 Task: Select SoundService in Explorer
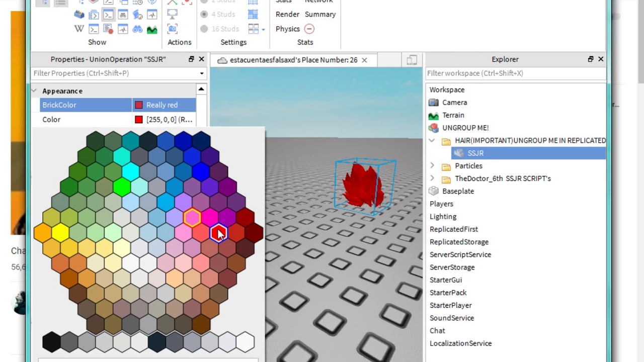pos(452,318)
